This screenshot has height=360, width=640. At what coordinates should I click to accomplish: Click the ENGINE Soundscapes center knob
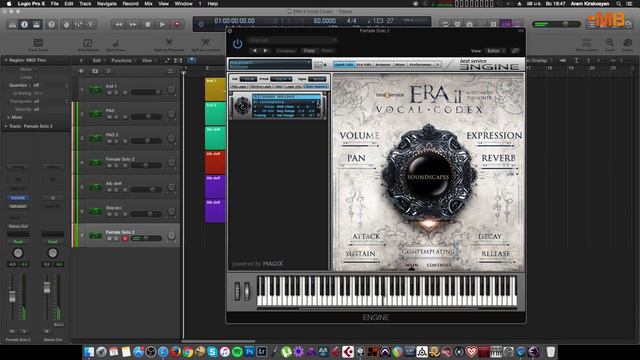click(428, 177)
